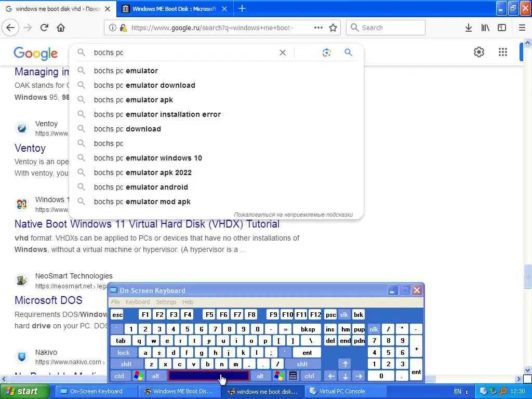Viewport: 532px width, 399px height.
Task: Click left Windows key on on-screen keyboard
Action: [138, 376]
